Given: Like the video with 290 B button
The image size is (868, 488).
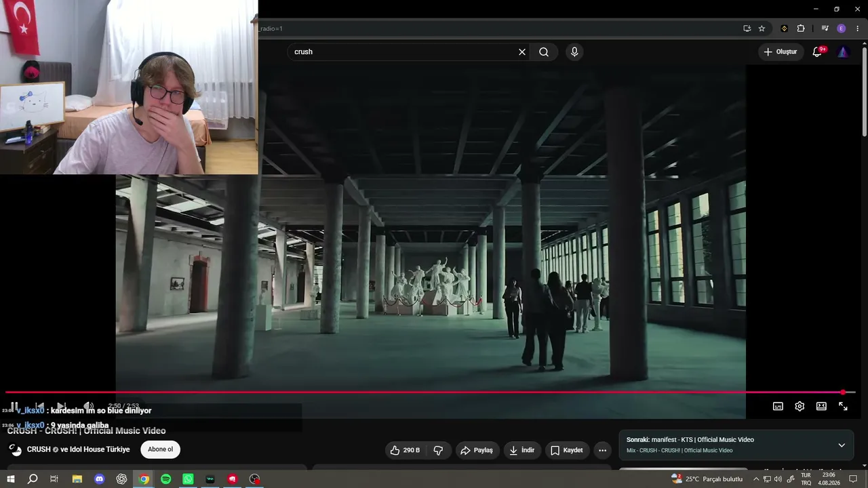Looking at the screenshot, I should [405, 450].
